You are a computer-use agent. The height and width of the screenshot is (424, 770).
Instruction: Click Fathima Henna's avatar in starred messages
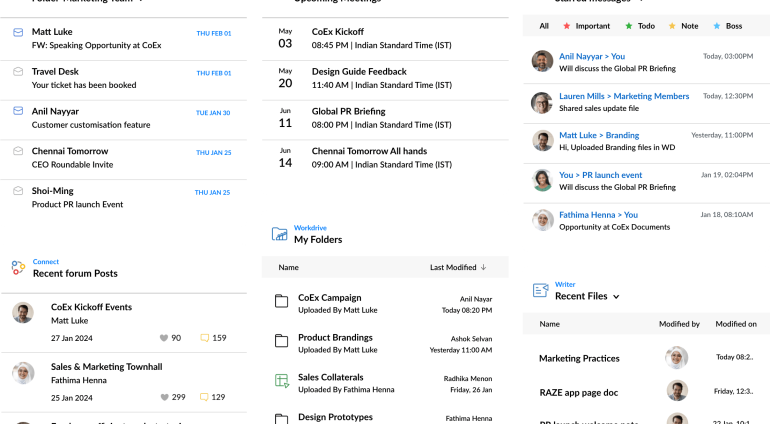pos(542,219)
